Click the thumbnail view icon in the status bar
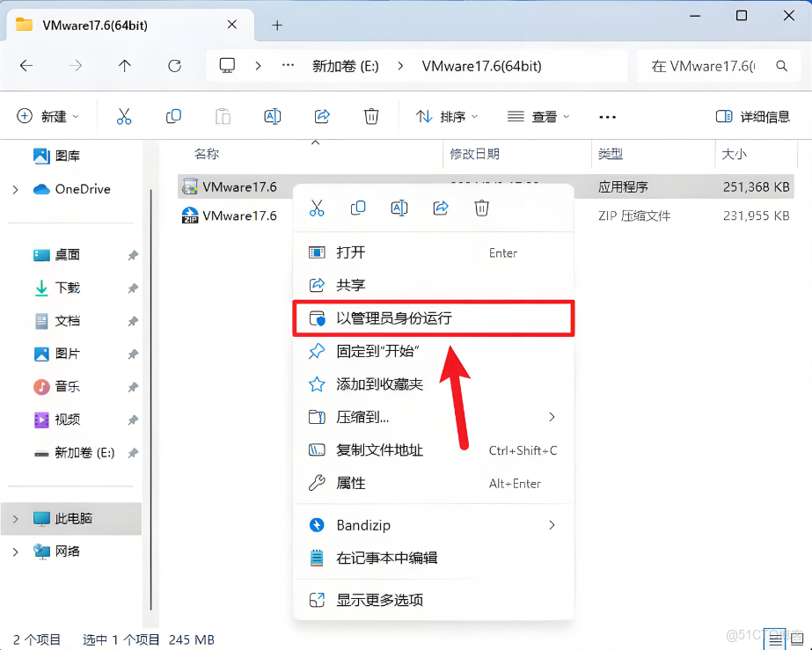Screen dimensions: 812x650 point(796,639)
